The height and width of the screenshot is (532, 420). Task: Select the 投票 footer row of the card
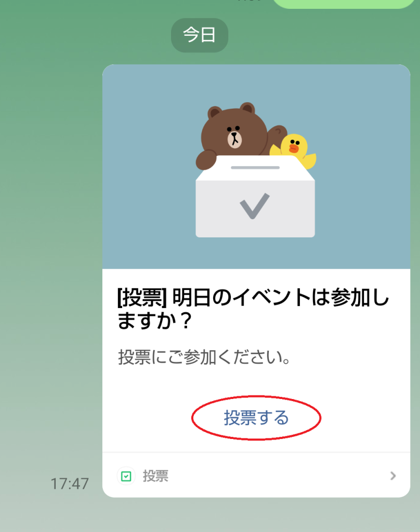(x=256, y=476)
